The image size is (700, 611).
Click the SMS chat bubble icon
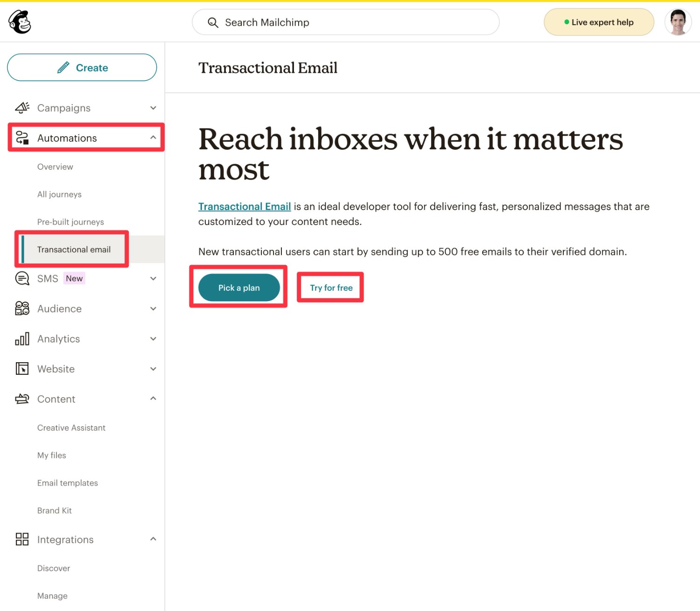click(x=22, y=279)
